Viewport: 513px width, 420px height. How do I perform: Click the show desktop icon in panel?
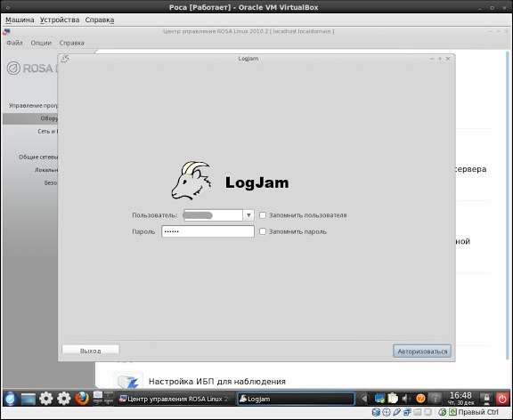(x=28, y=399)
